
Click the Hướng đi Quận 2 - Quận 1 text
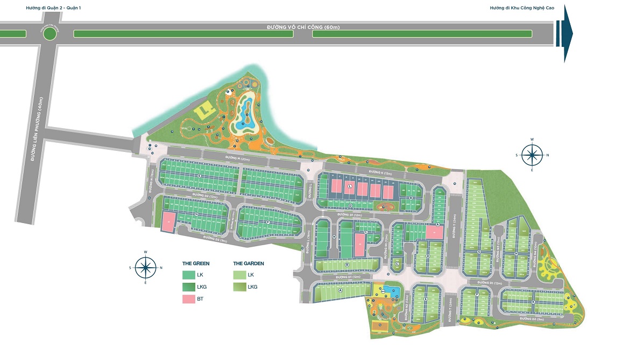point(53,8)
